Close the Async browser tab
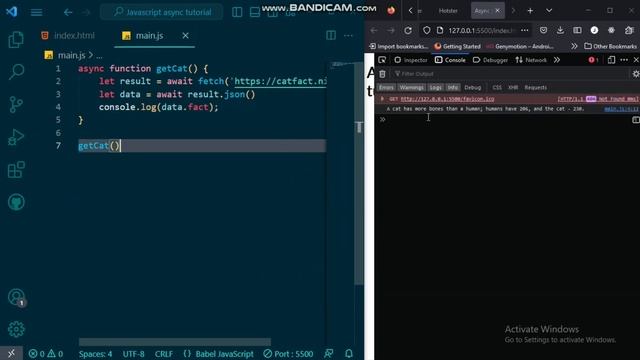The image size is (640, 360). pos(498,11)
